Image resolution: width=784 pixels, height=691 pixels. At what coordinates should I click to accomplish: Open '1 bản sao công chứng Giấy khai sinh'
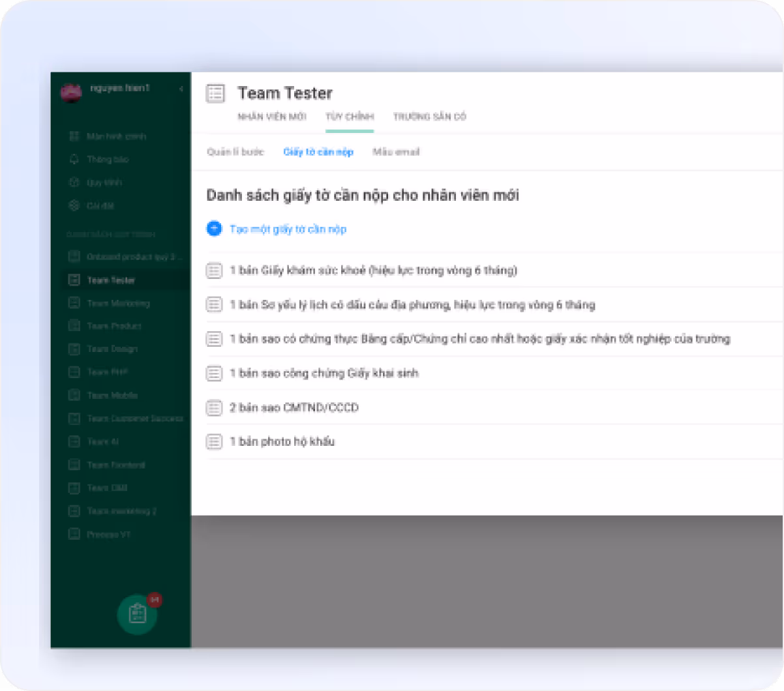(324, 373)
